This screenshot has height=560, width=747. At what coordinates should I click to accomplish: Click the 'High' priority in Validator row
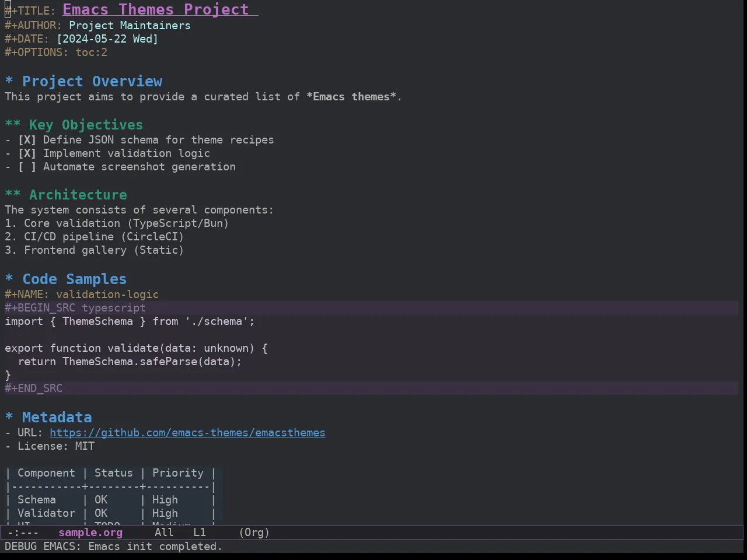tap(165, 513)
